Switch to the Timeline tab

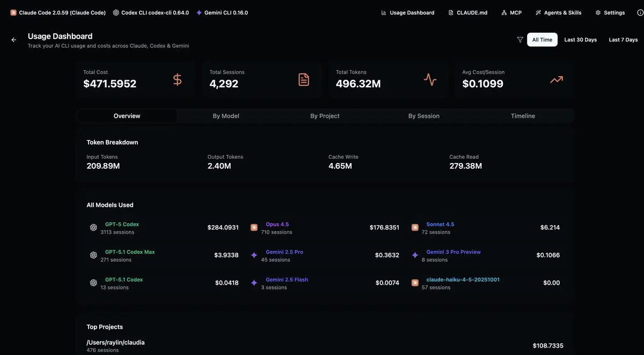(523, 116)
